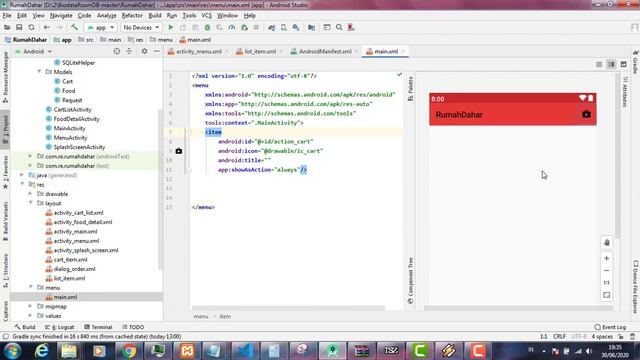The image size is (640, 360).
Task: Switch to AndroidManifest.xml tab
Action: pyautogui.click(x=325, y=51)
